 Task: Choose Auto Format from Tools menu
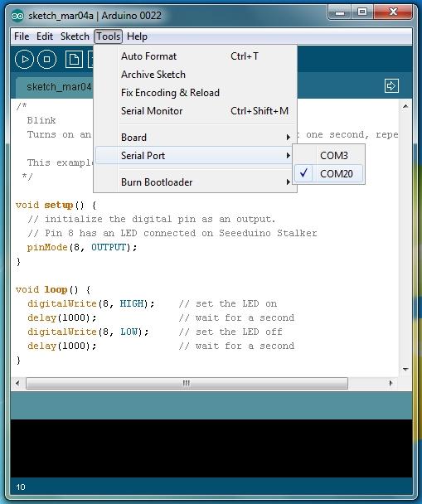(196, 56)
